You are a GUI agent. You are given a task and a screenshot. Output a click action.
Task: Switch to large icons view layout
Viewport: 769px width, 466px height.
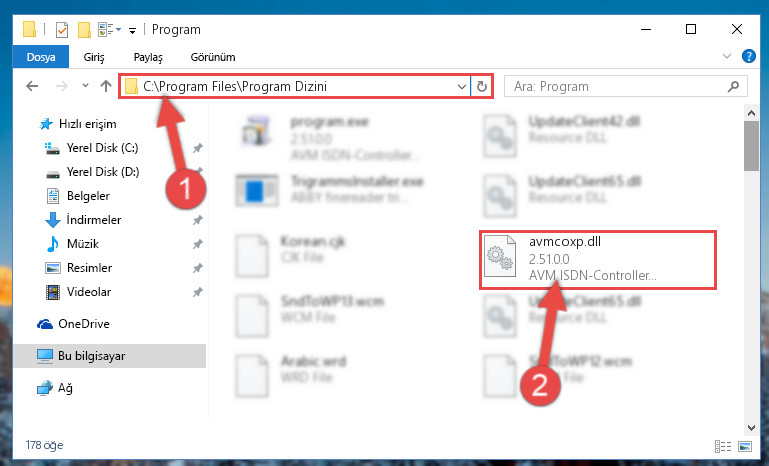coord(745,446)
